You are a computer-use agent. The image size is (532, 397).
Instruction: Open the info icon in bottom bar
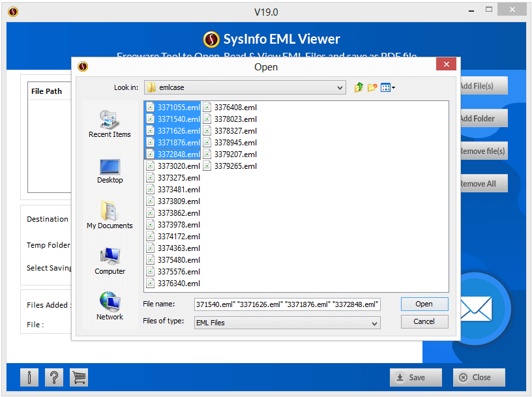[29, 377]
